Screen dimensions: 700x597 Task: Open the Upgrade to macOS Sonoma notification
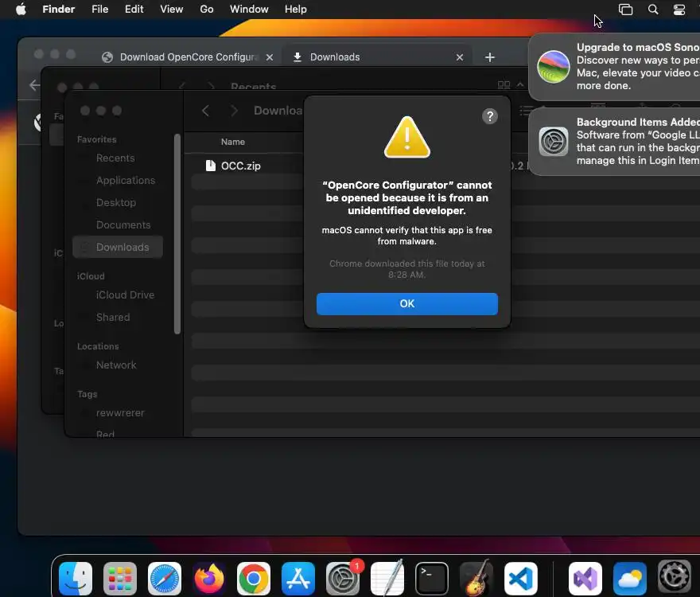click(x=615, y=67)
